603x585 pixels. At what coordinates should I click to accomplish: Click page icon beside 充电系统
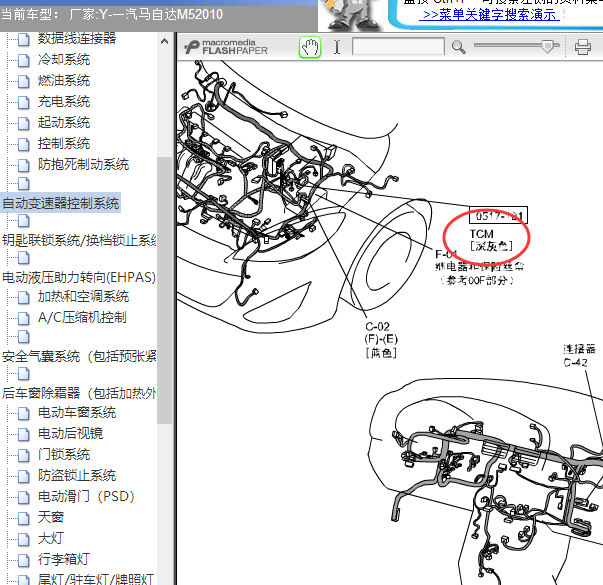pyautogui.click(x=23, y=102)
